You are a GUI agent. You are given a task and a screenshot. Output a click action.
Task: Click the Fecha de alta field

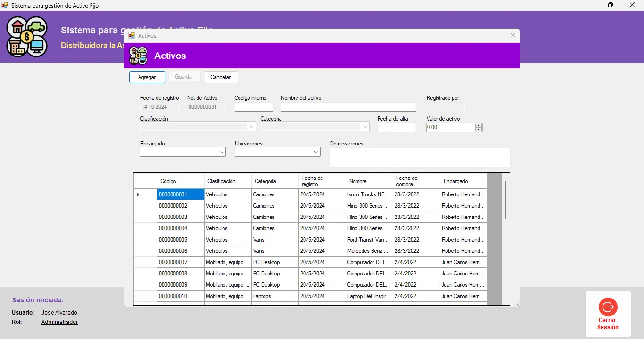click(397, 128)
